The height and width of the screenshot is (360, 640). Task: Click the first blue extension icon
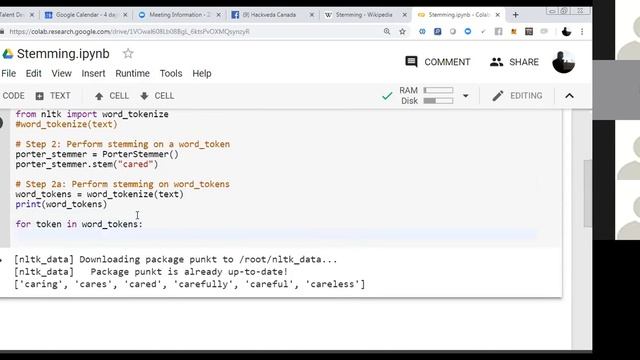coord(422,31)
